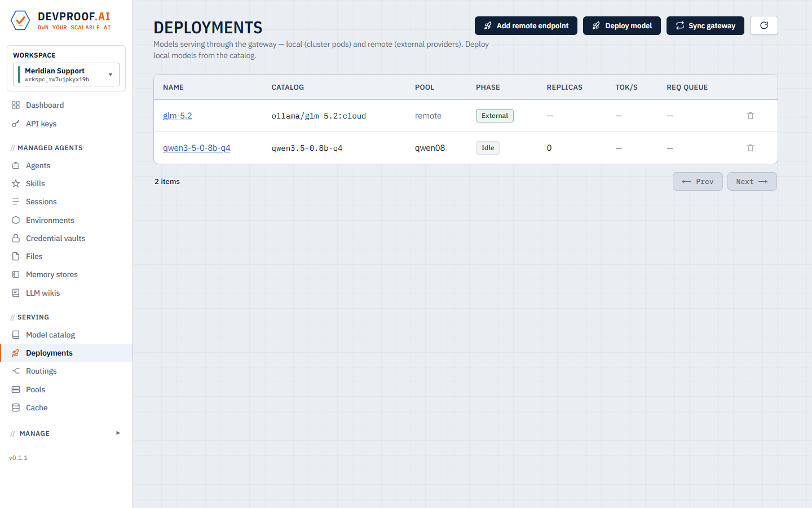Click the Pools server icon
Image resolution: width=812 pixels, height=508 pixels.
pos(16,389)
